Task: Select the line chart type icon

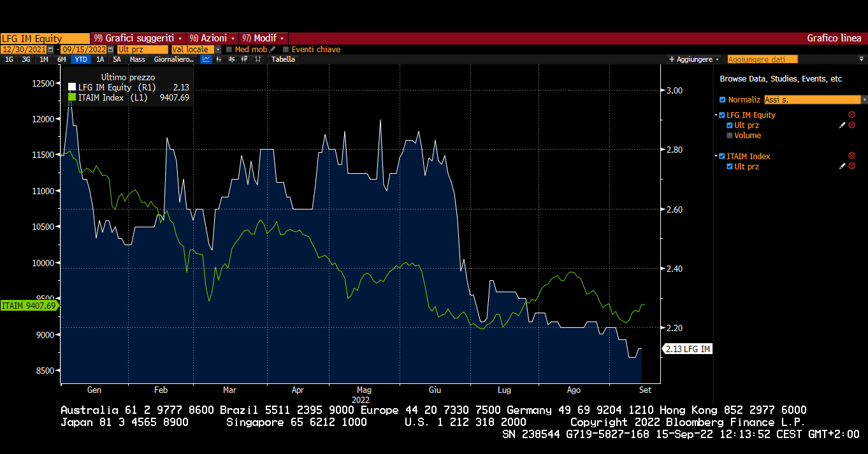Action: coord(206,59)
